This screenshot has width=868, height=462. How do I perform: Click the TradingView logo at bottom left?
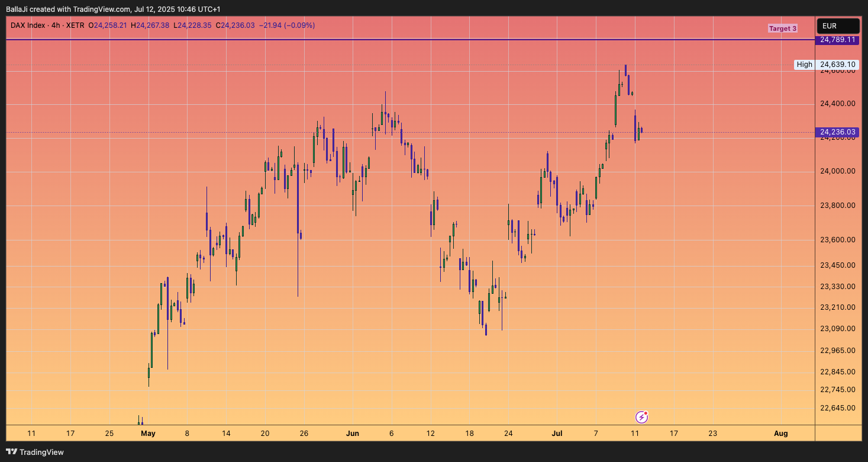click(35, 452)
